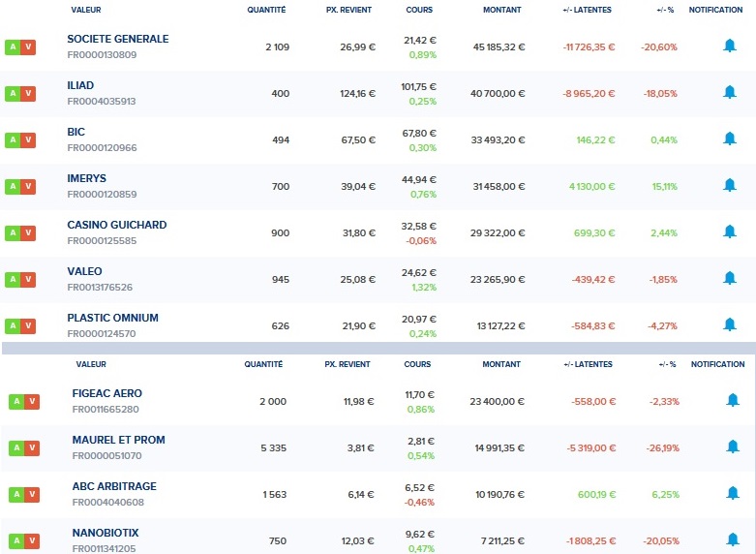Image resolution: width=756 pixels, height=554 pixels.
Task: Click green A buy button for SOCIETE GENERALE
Action: [13, 47]
